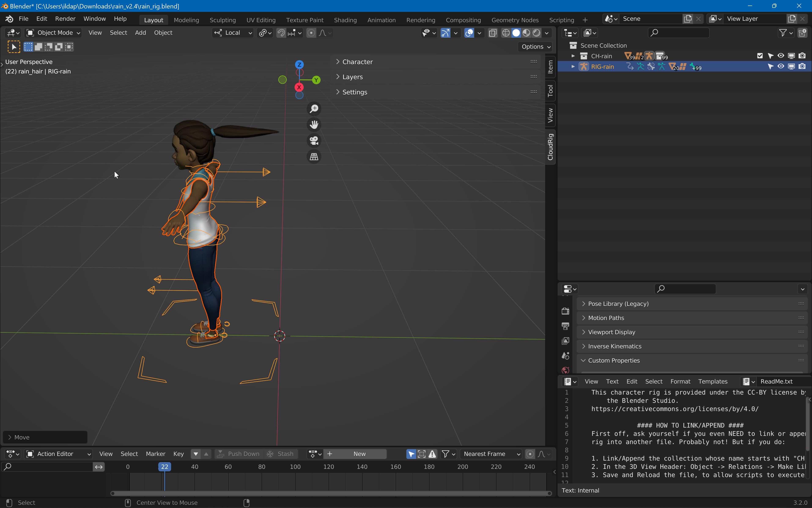This screenshot has height=508, width=812.
Task: Open Output properties tab icon
Action: point(565,326)
